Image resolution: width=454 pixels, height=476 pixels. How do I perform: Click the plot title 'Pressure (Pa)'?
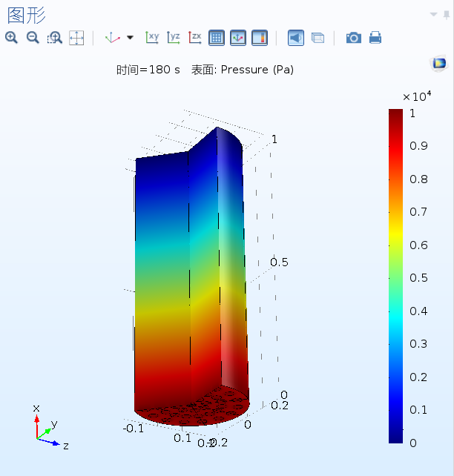pos(257,70)
